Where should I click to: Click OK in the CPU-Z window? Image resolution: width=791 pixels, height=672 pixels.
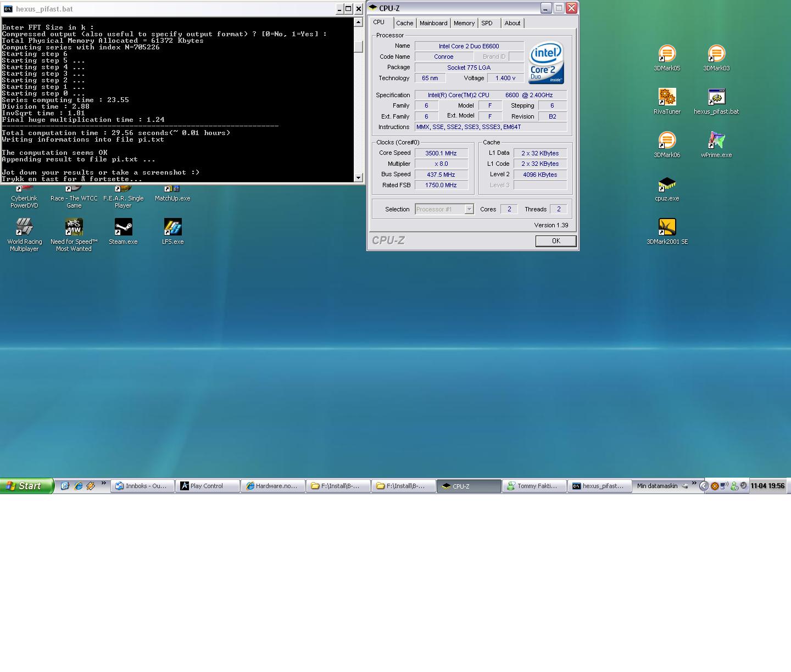556,241
